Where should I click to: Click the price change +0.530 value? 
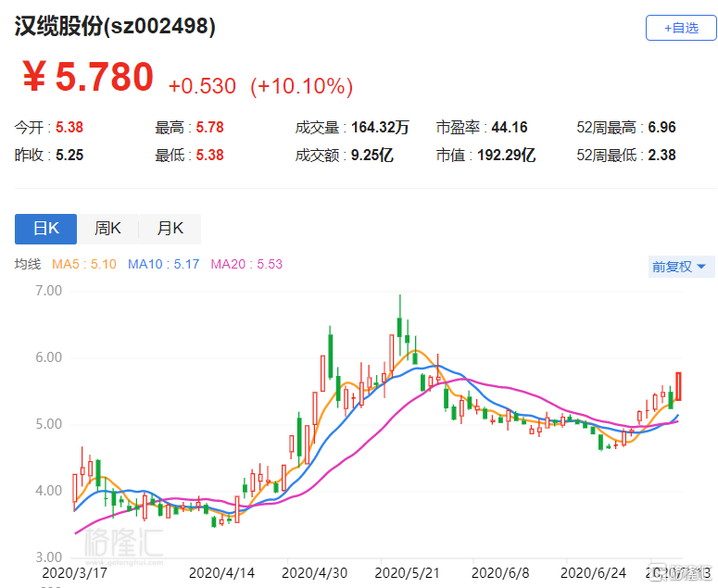[x=202, y=86]
